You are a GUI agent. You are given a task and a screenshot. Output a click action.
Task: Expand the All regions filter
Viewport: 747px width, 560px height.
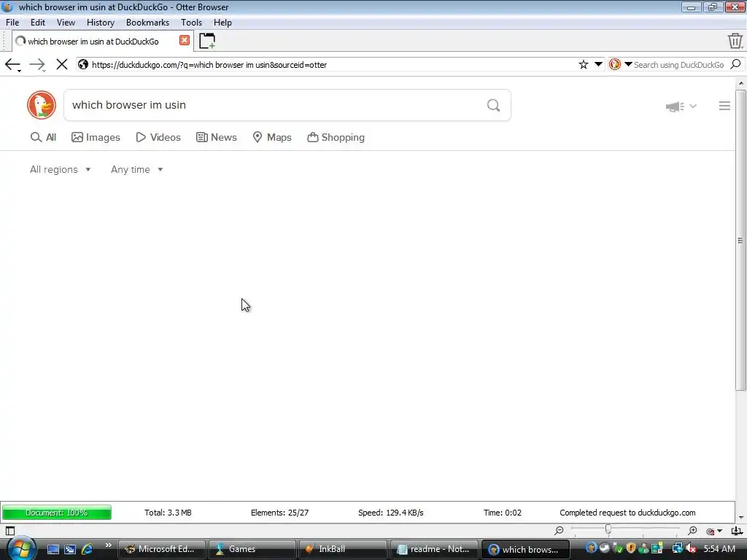pyautogui.click(x=60, y=169)
